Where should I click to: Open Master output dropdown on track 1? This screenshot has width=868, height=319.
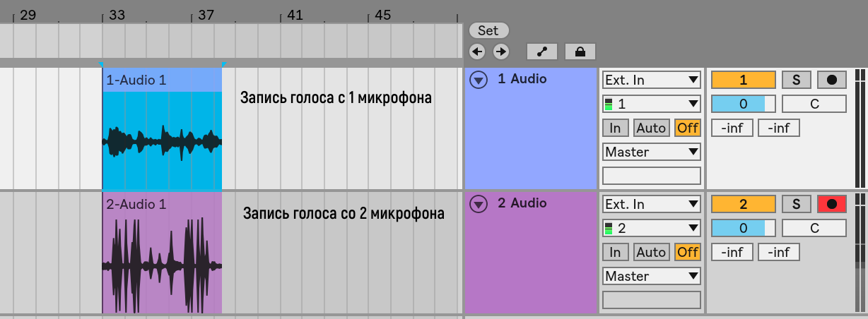[652, 152]
